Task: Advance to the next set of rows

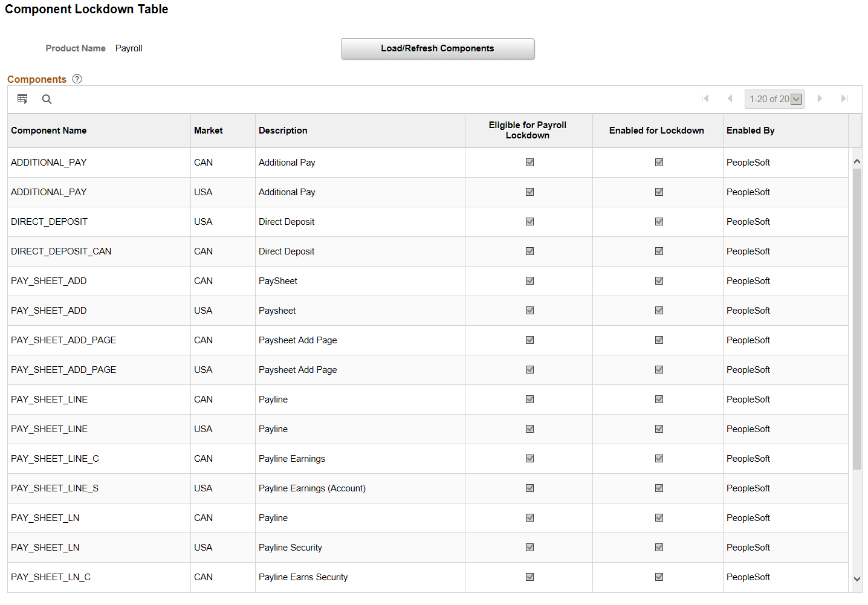Action: coord(820,99)
